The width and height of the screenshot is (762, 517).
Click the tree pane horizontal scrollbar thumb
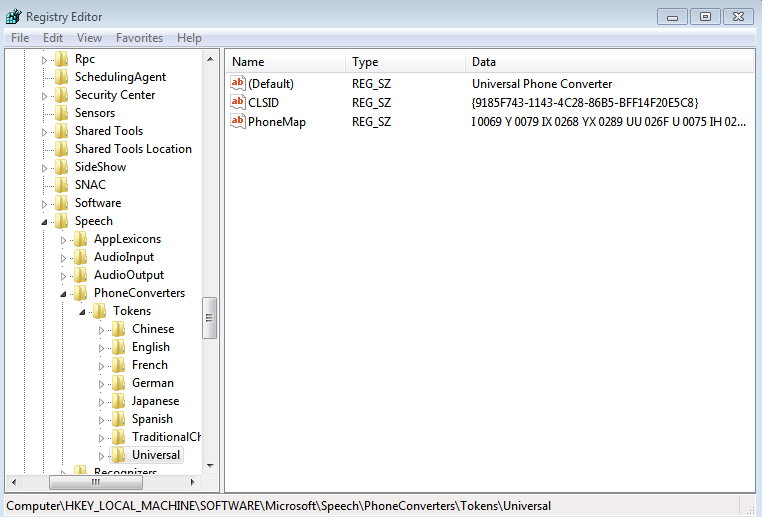coord(96,482)
